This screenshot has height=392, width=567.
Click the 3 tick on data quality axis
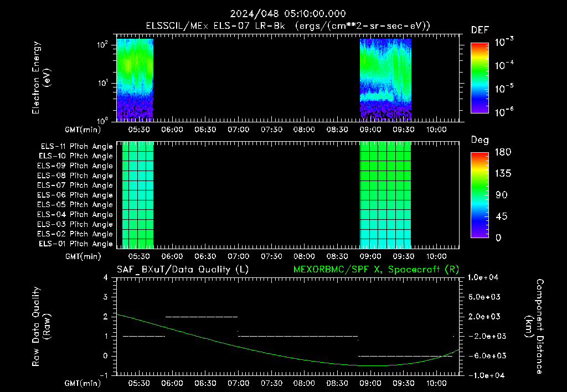tap(106, 297)
